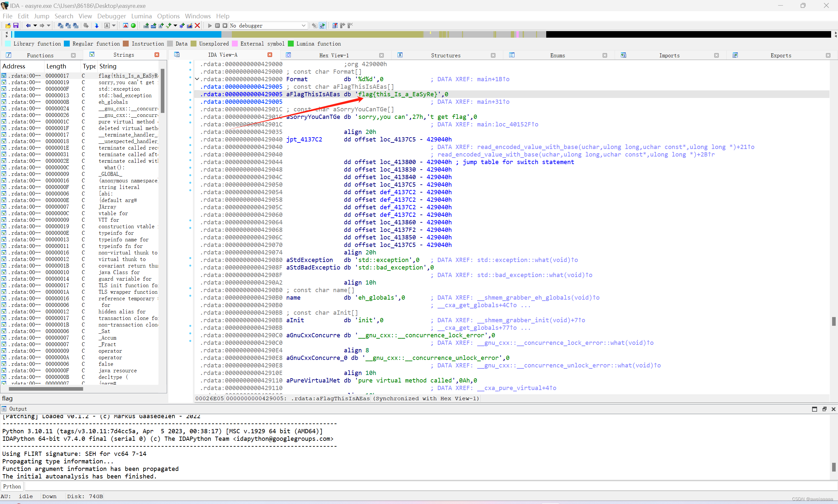Maximize the Output window panel

(814, 409)
